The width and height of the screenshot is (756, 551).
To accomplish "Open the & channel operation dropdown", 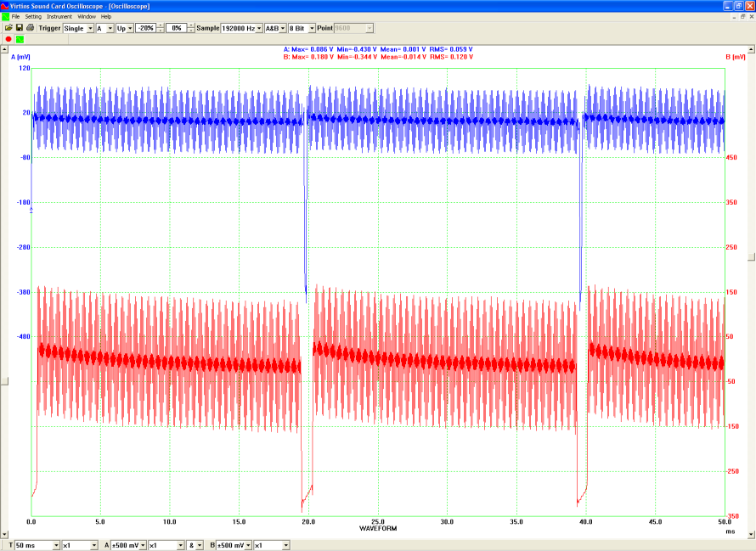I will [x=200, y=545].
